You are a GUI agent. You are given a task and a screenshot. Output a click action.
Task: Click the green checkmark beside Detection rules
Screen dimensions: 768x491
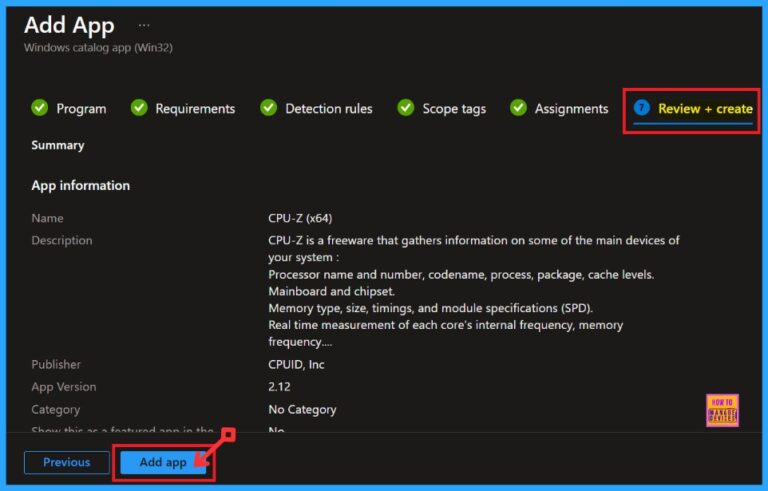[268, 107]
